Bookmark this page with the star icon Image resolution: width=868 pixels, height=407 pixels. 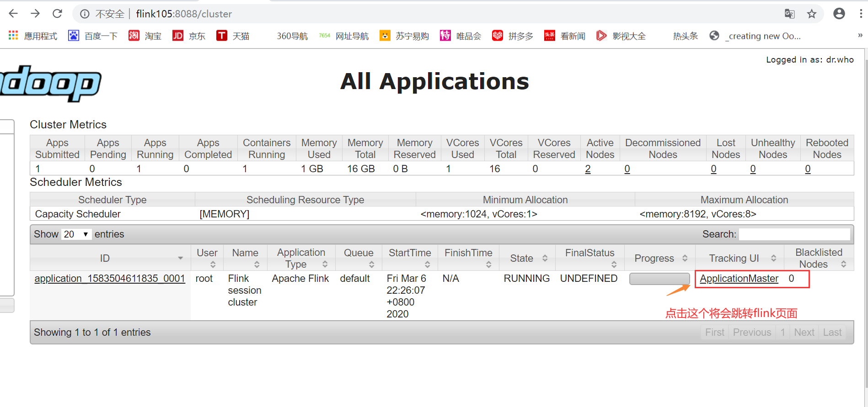[812, 14]
